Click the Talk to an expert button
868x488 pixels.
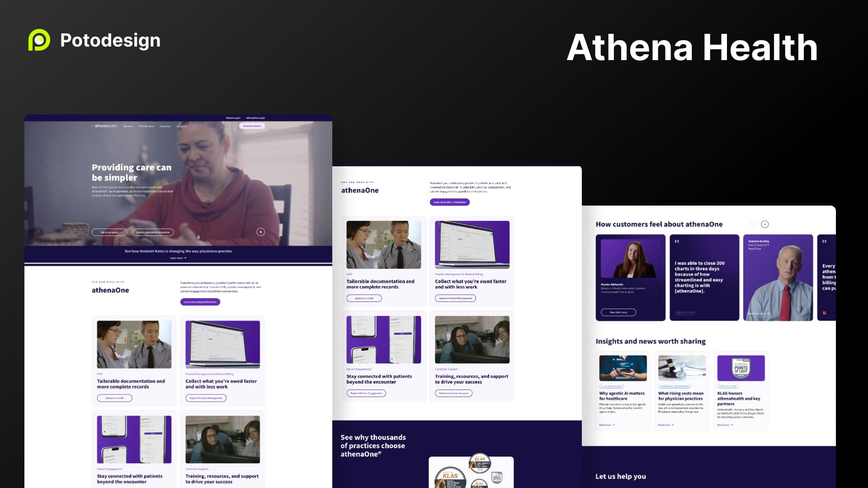coord(109,232)
